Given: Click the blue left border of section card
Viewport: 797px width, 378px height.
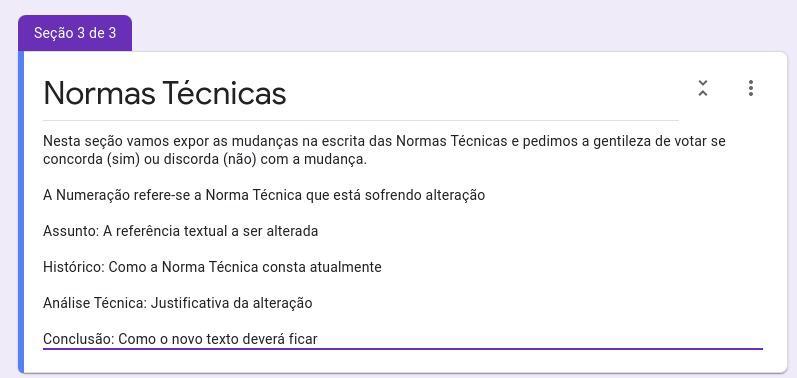Looking at the screenshot, I should [x=21, y=212].
